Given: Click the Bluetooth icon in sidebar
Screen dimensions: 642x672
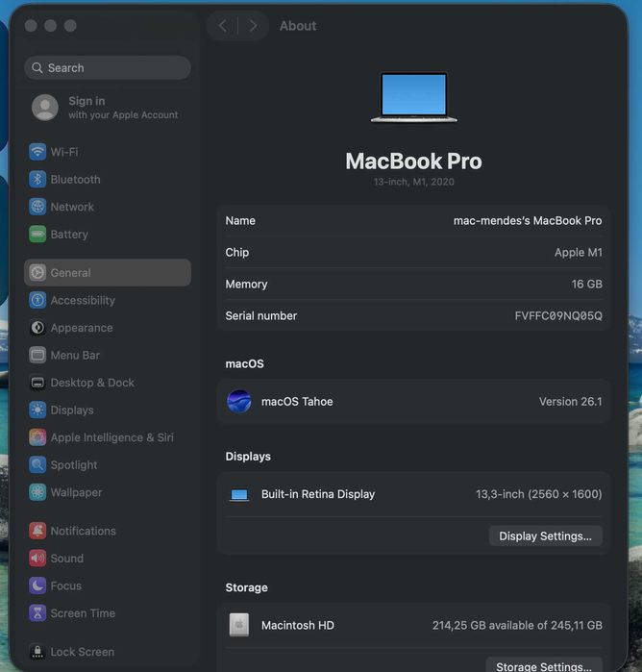Looking at the screenshot, I should pyautogui.click(x=37, y=179).
